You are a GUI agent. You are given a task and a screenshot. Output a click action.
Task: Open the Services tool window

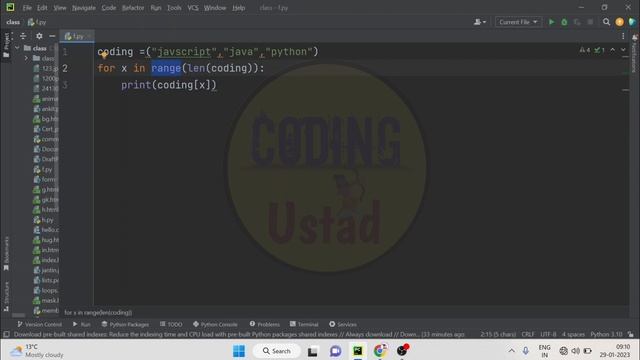pos(343,324)
